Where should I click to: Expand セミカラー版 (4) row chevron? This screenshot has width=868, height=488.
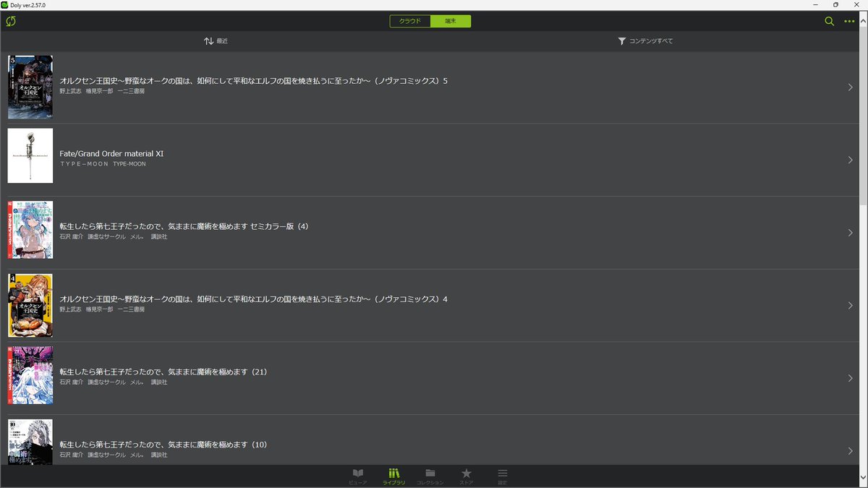851,233
